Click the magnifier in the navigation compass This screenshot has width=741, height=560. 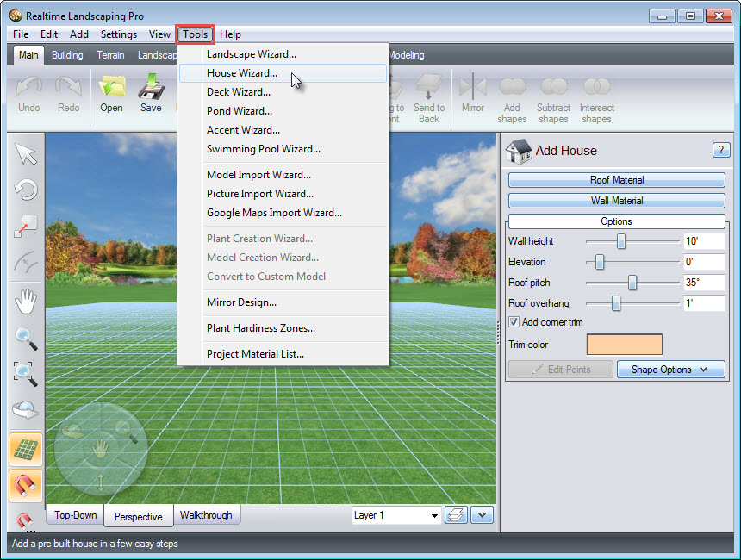coord(127,431)
